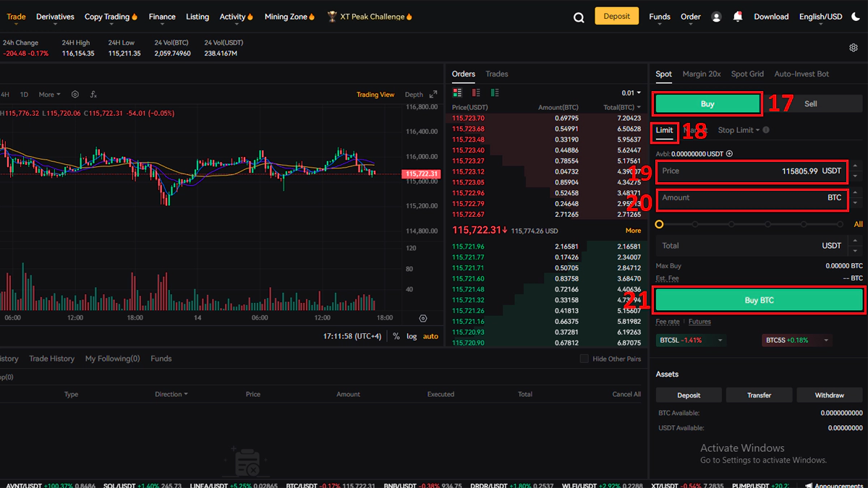Select the Spot Grid tab

tap(747, 74)
